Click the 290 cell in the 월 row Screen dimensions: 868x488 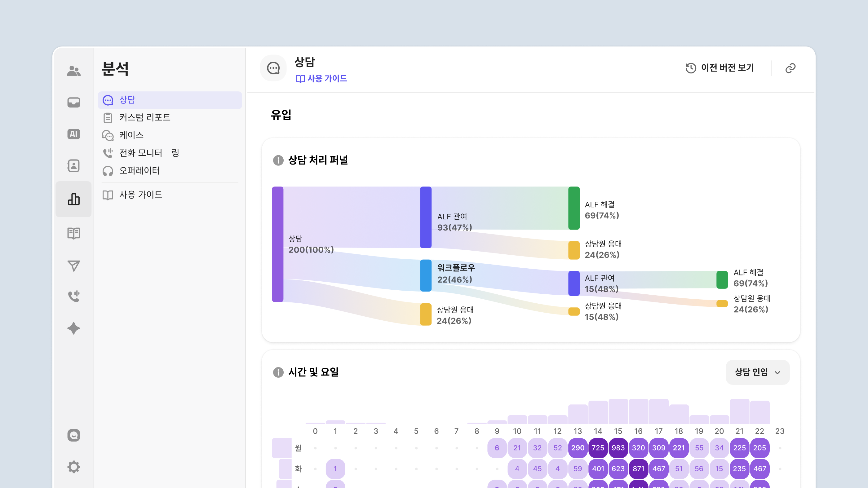pyautogui.click(x=578, y=448)
